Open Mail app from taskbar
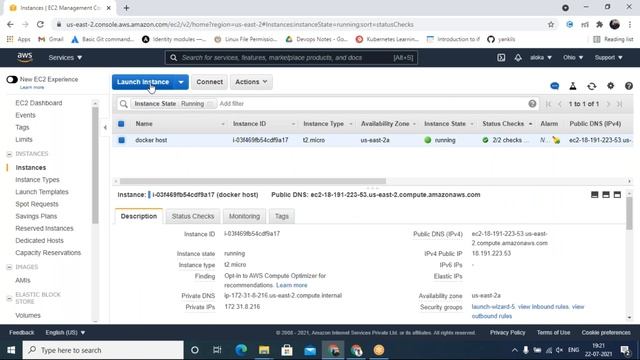Screen dimensions: 640x360 click(310, 350)
